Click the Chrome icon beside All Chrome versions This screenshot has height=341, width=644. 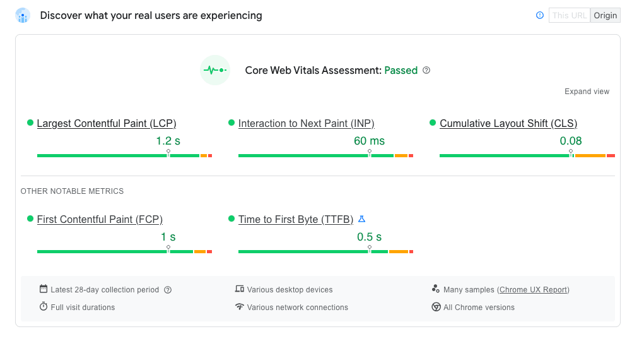pyautogui.click(x=436, y=307)
